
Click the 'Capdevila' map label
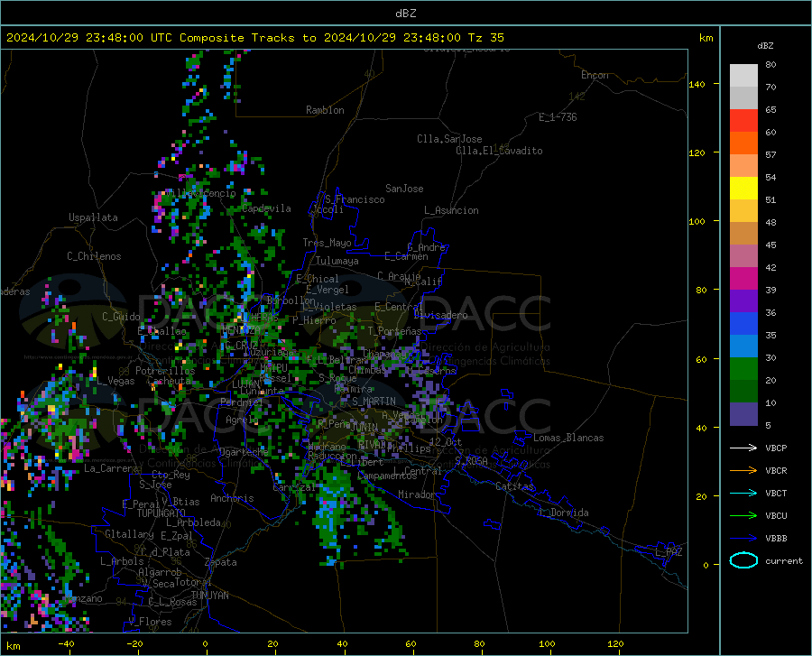[x=266, y=208]
